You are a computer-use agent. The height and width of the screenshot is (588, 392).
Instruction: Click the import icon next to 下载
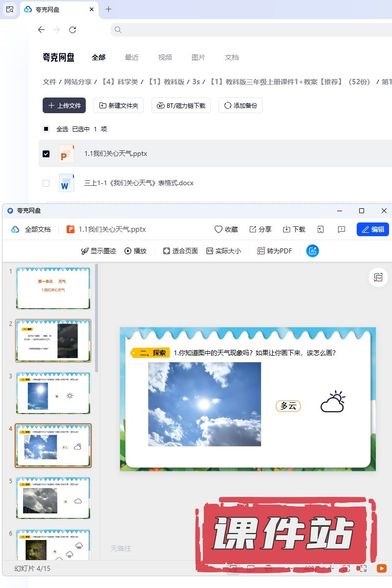coord(320,229)
